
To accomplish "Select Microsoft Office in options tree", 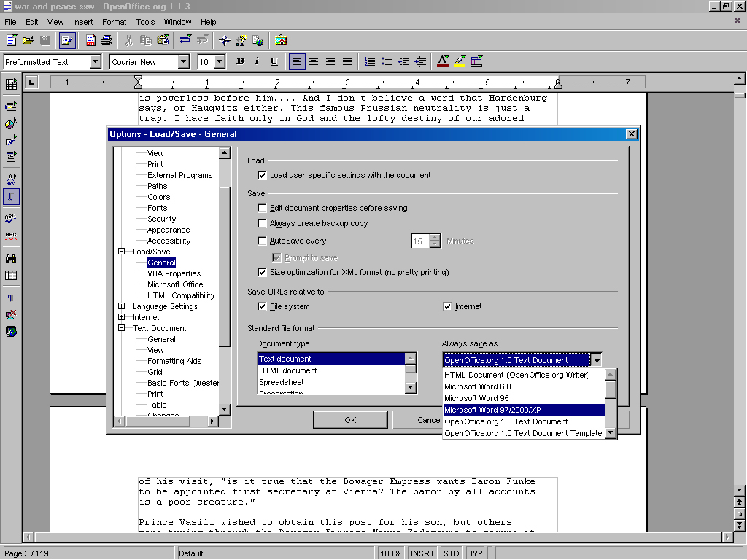I will (175, 284).
